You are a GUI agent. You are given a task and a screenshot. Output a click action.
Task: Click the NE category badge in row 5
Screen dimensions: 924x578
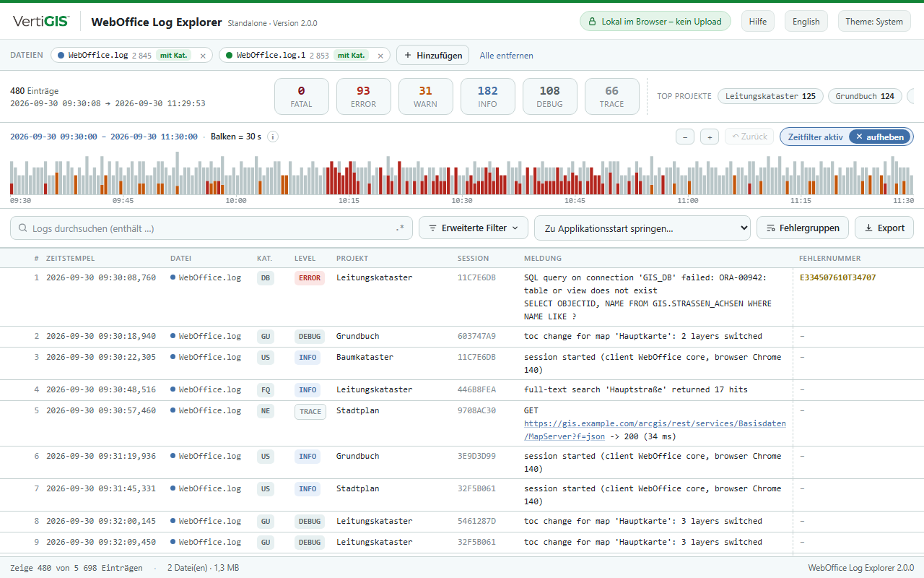[266, 411]
